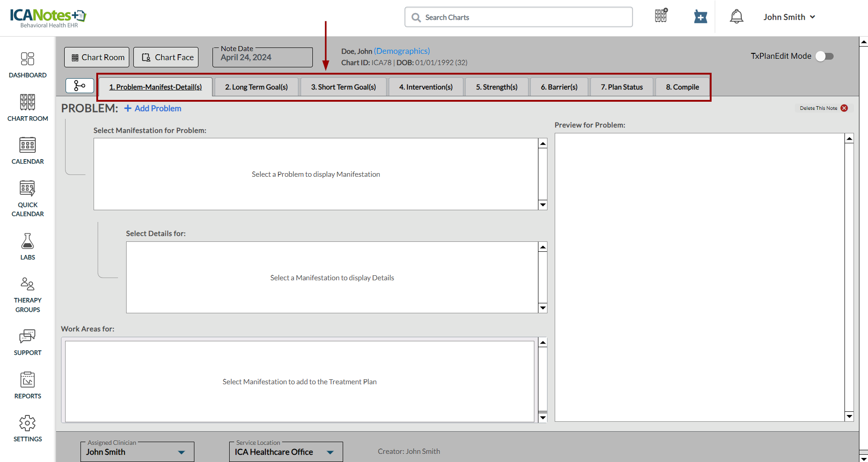Expand the Assigned Clinician dropdown
The width and height of the screenshot is (868, 462).
coord(181,452)
